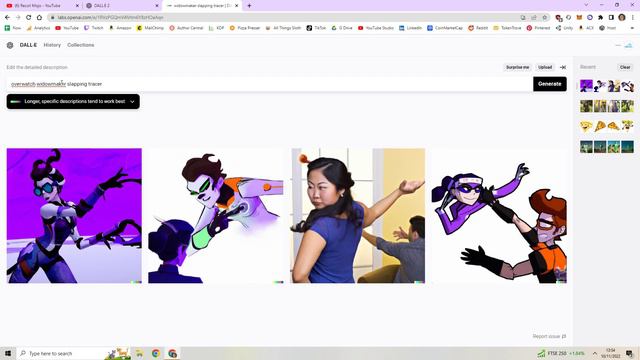Toggle the browser side panel icon
Viewport: 640px width, 360px height.
(611, 18)
